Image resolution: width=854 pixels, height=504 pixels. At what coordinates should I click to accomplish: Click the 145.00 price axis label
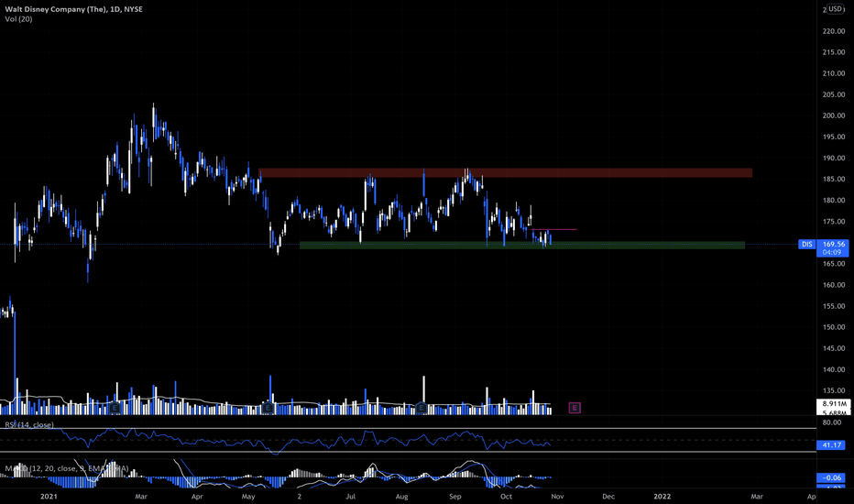(x=834, y=348)
